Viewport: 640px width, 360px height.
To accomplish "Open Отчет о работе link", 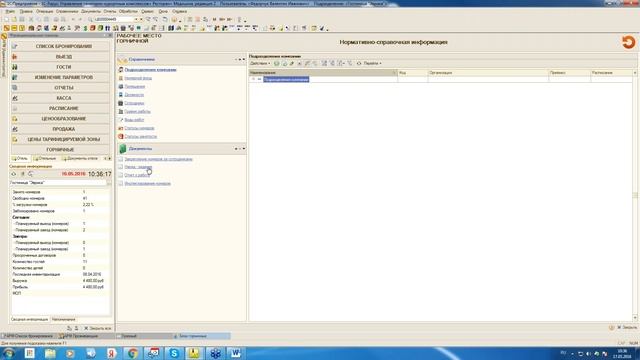I will click(x=137, y=175).
